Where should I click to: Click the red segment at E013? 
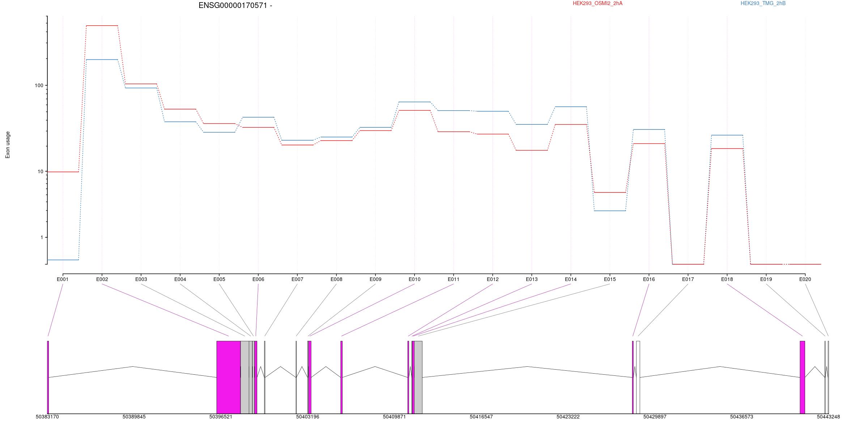click(x=532, y=150)
